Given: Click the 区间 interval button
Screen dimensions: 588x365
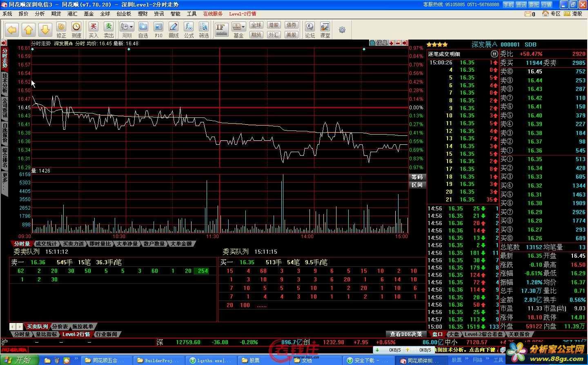Looking at the screenshot, I should coord(417,185).
